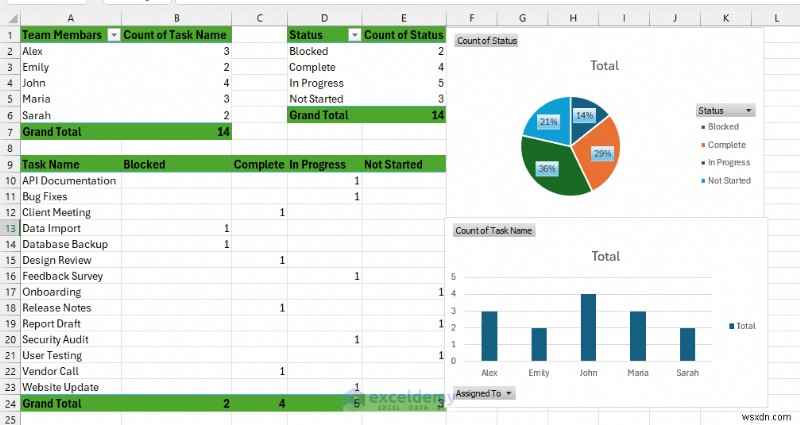Click the 21% data label on pie
800x425 pixels.
point(548,121)
